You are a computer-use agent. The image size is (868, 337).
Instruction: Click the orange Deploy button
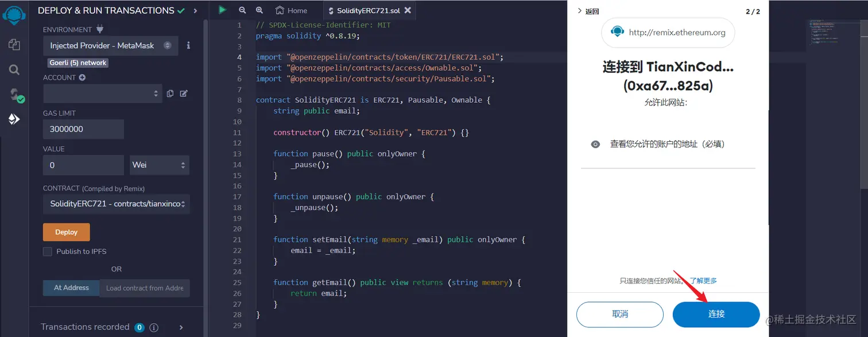pyautogui.click(x=67, y=232)
